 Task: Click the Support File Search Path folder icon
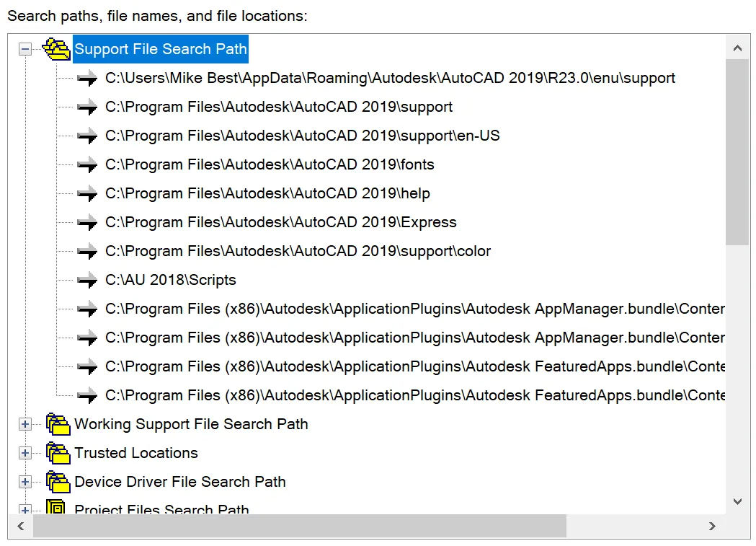point(57,49)
